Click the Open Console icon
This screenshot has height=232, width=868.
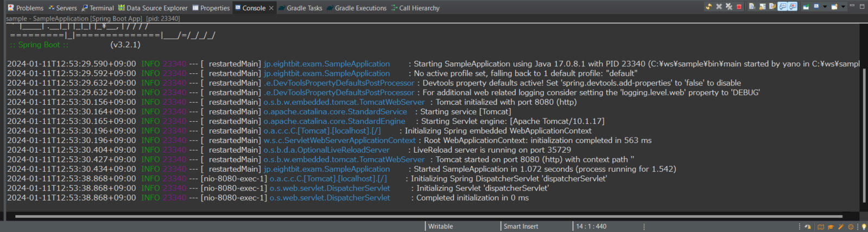834,7
